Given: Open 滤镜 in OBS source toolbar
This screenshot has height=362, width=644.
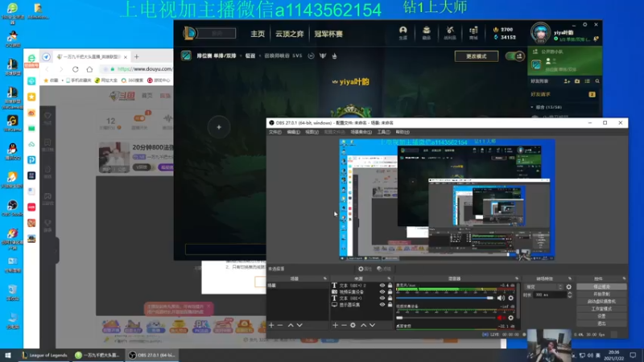Looking at the screenshot, I should 384,269.
